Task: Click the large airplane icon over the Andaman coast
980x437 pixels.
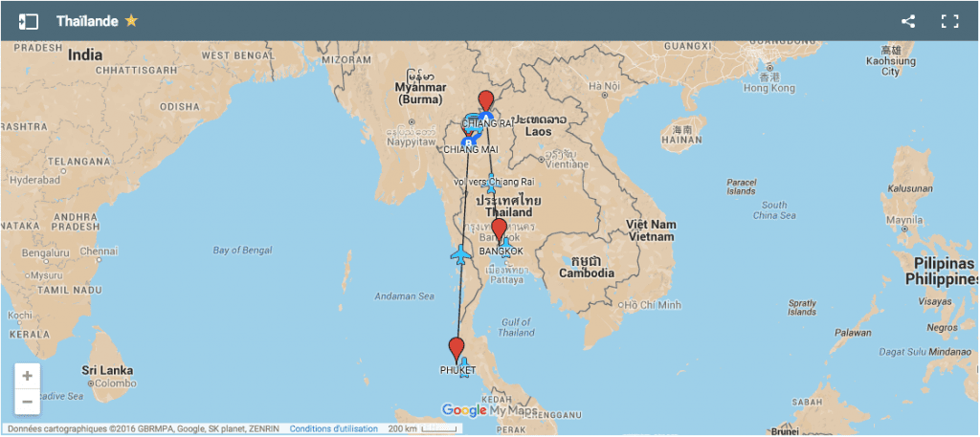Action: coord(460,254)
